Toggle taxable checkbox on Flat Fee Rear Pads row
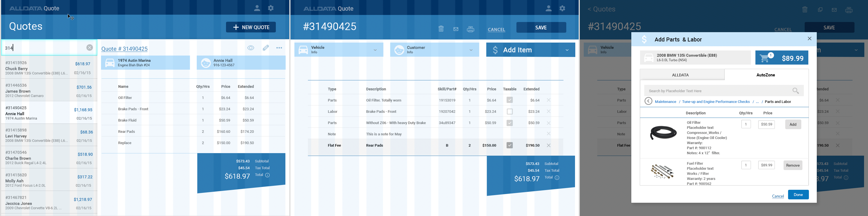 pyautogui.click(x=509, y=145)
